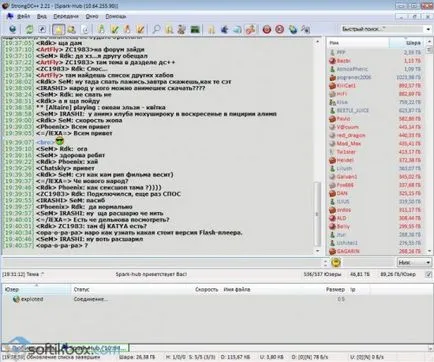The image size is (434, 362).
Task: Open the Окно menu
Action: [x=92, y=16]
